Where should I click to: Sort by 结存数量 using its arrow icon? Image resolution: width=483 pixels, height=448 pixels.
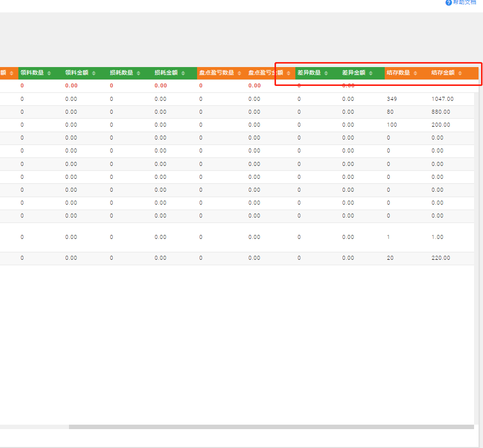click(x=415, y=73)
